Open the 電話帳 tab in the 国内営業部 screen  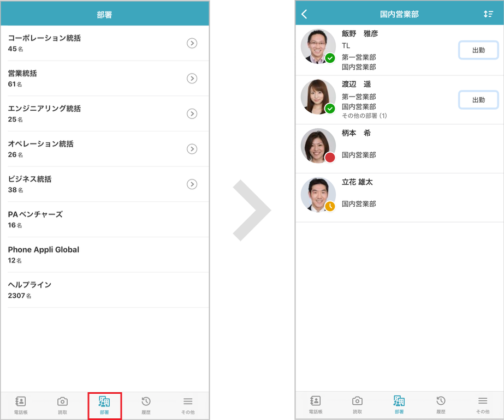315,405
